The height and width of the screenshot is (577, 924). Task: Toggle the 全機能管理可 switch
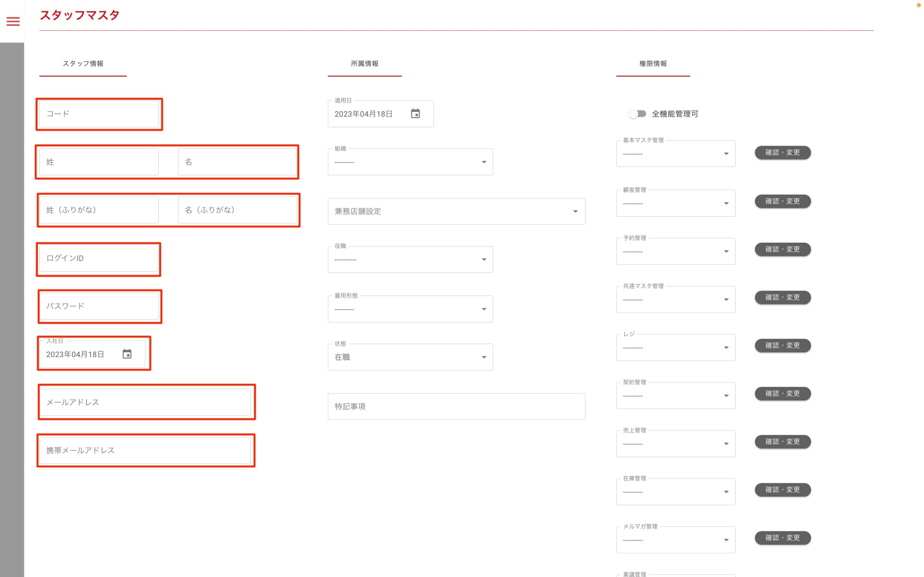pos(637,114)
